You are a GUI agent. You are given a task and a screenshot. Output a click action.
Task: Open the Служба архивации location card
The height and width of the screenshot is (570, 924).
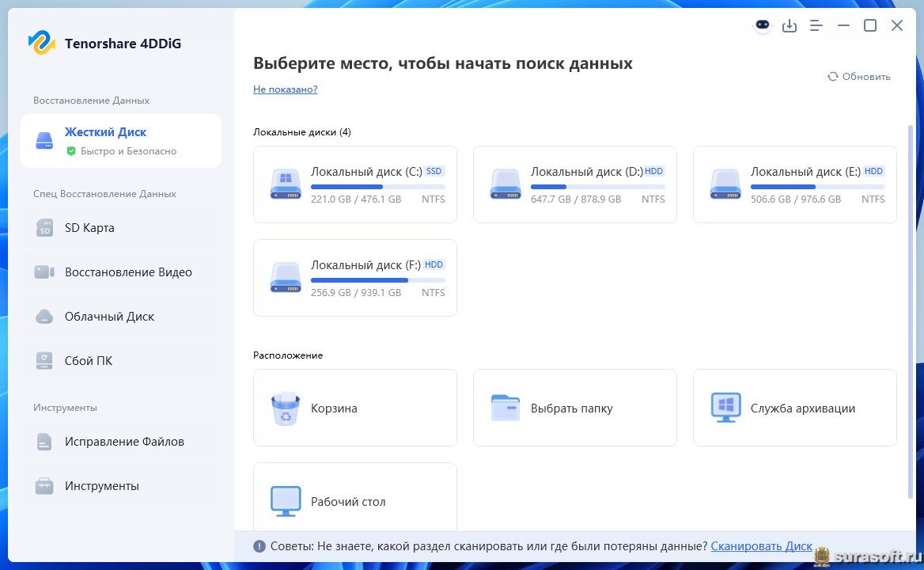(x=794, y=408)
